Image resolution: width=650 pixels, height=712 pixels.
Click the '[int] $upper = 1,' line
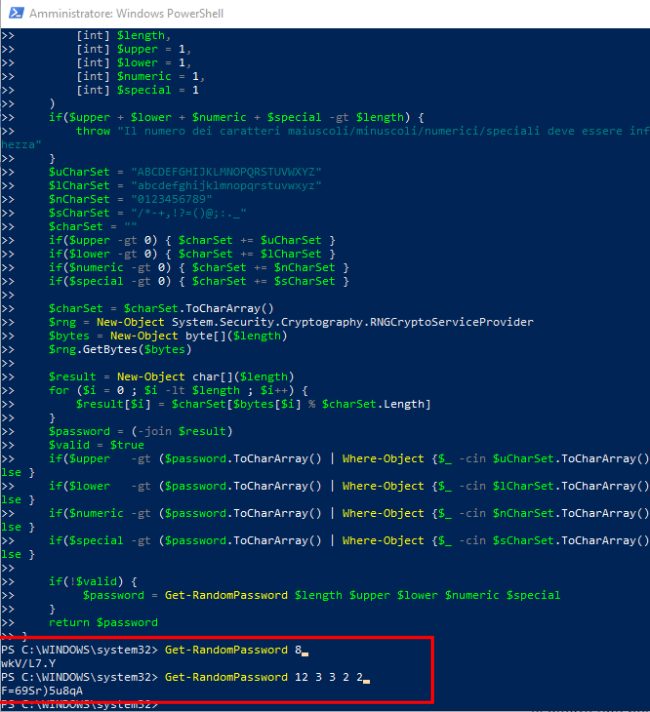click(134, 49)
